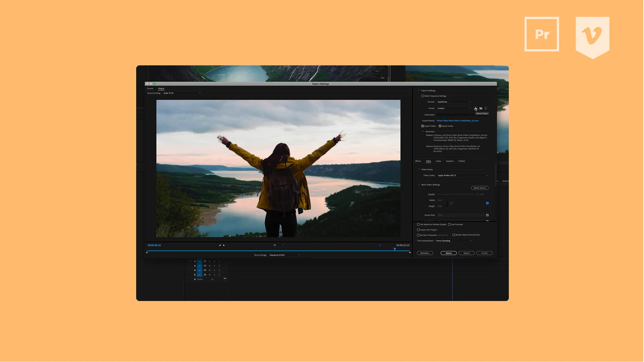Click the Import Presets icon
Viewport: 644px width, 362px height.
pos(481,108)
